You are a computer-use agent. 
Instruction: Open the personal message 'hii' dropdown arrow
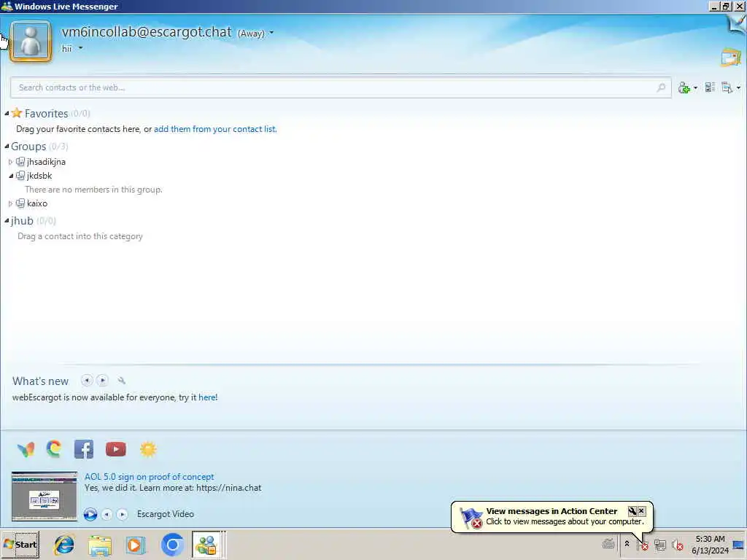tap(80, 48)
